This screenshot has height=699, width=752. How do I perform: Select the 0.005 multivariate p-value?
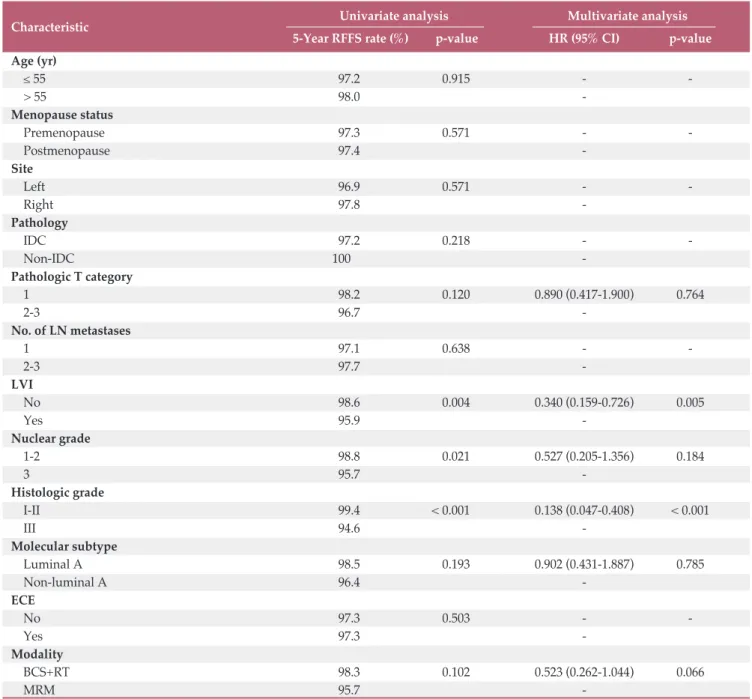[690, 403]
